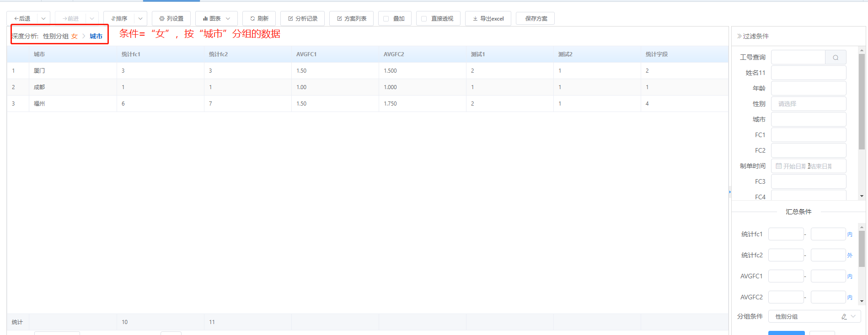Click the 刷新 refresh button

point(259,19)
